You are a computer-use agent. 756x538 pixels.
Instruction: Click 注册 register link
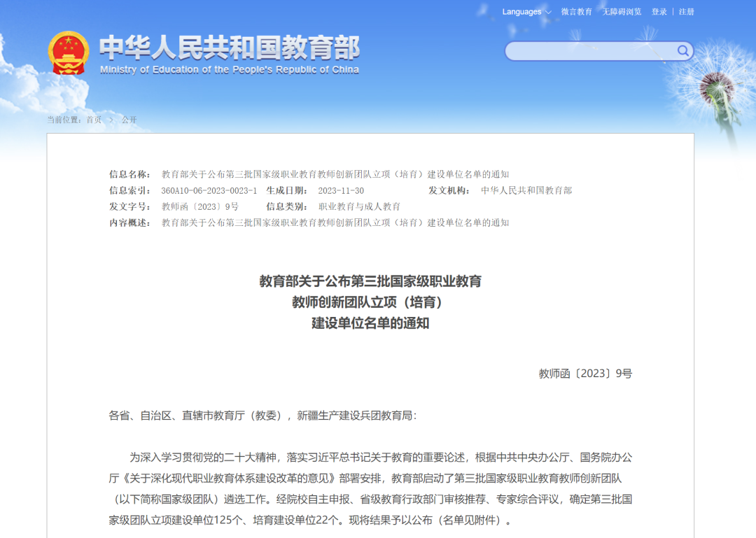(x=687, y=12)
